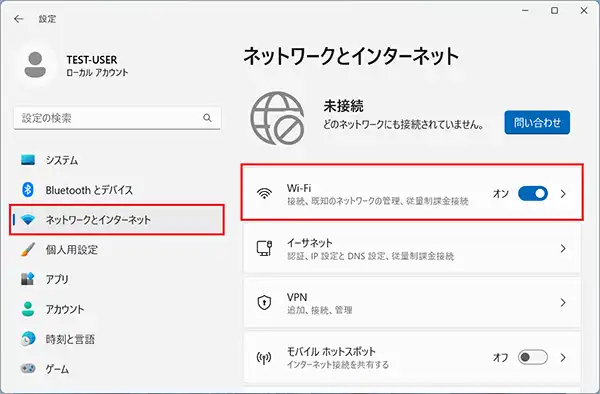
Task: Open the イーサネット row label
Action: (310, 243)
